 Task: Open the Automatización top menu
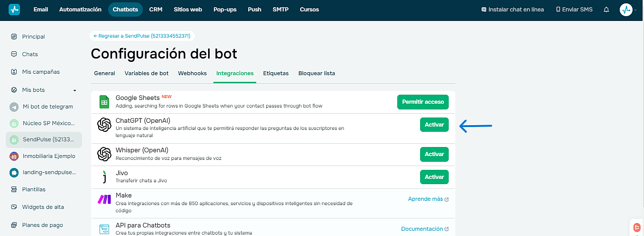80,10
